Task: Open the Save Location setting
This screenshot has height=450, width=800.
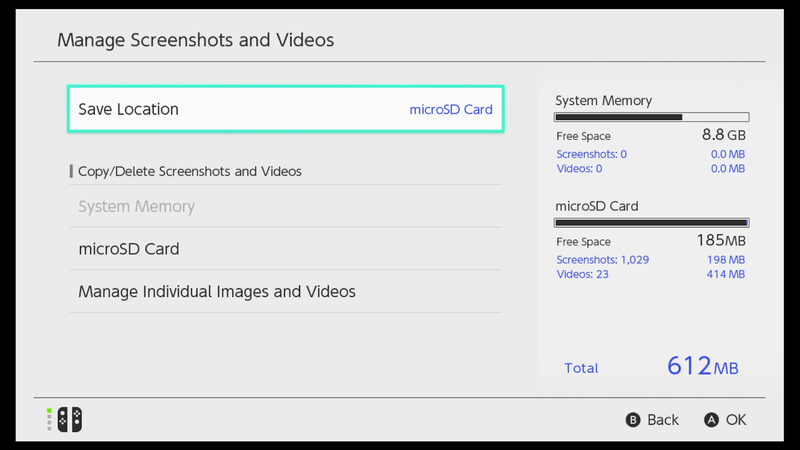Action: (286, 109)
